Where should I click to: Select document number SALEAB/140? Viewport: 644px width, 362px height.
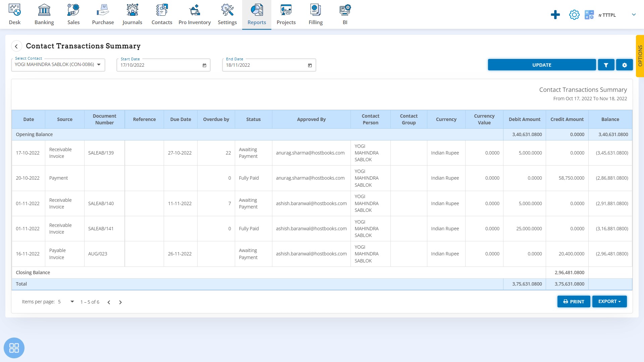coord(101,203)
